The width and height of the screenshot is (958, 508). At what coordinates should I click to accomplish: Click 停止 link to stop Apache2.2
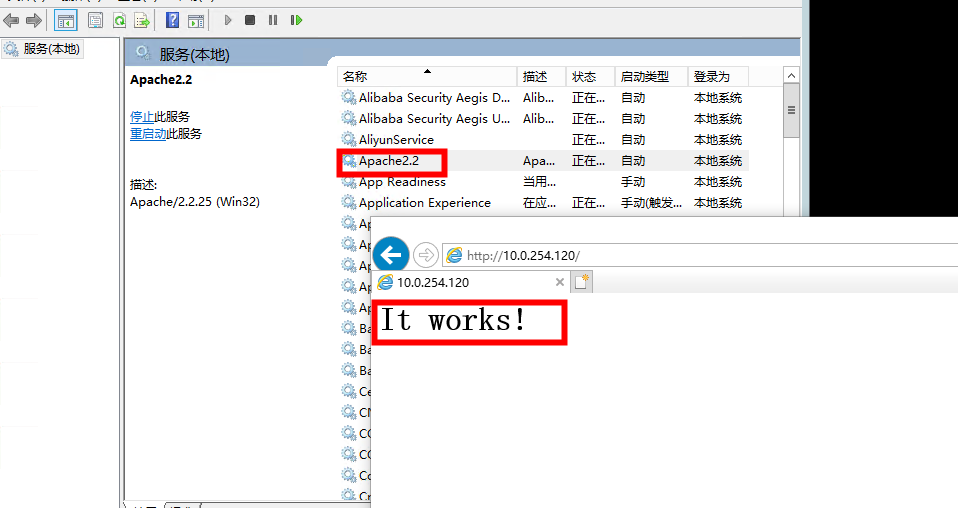point(142,116)
